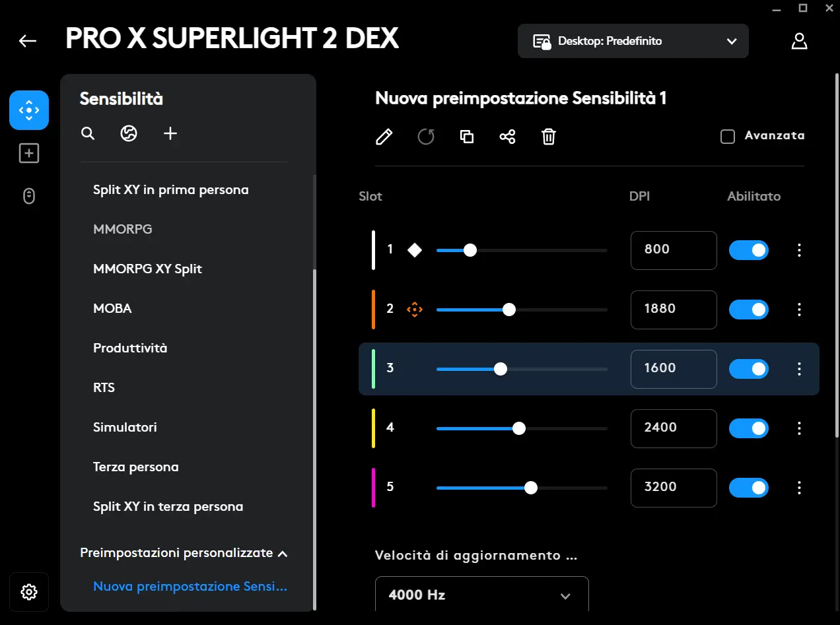
Task: Go back using the left arrow icon
Action: tap(28, 41)
